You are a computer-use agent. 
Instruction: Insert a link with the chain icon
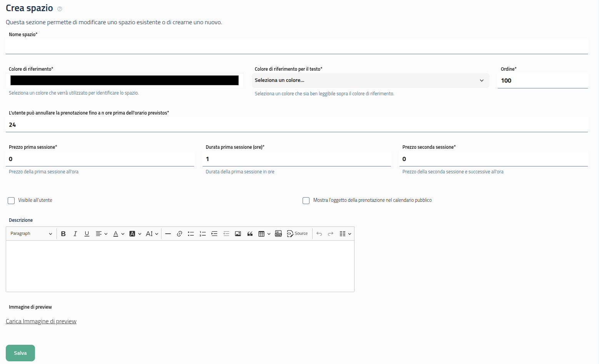[x=179, y=234]
